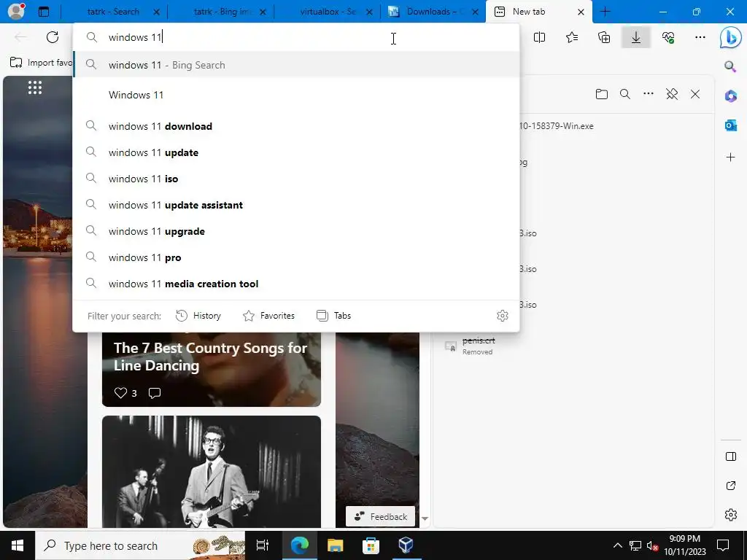The image size is (747, 560).
Task: Switch to tatrk - Bing images tab
Action: click(222, 12)
